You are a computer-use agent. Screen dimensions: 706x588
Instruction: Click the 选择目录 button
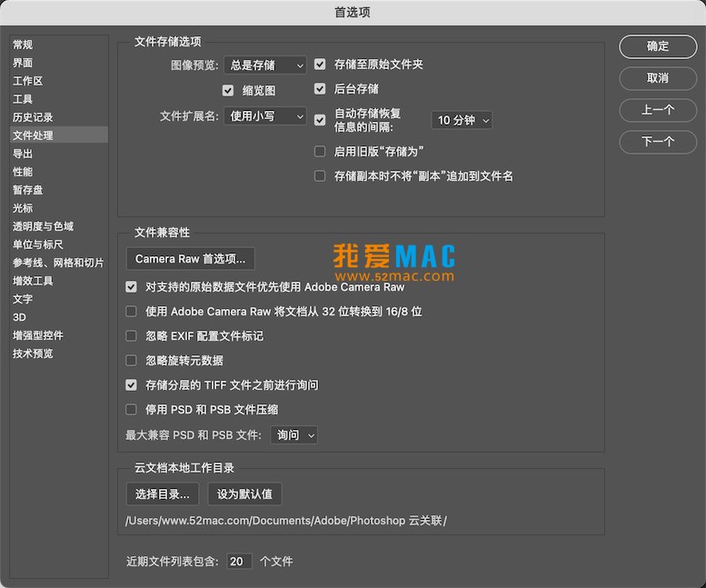(163, 494)
